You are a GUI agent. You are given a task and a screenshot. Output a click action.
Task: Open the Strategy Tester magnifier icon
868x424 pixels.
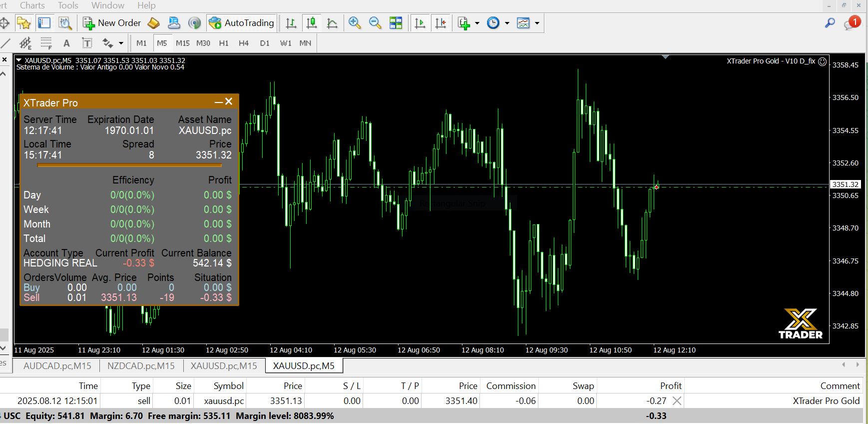pyautogui.click(x=65, y=23)
